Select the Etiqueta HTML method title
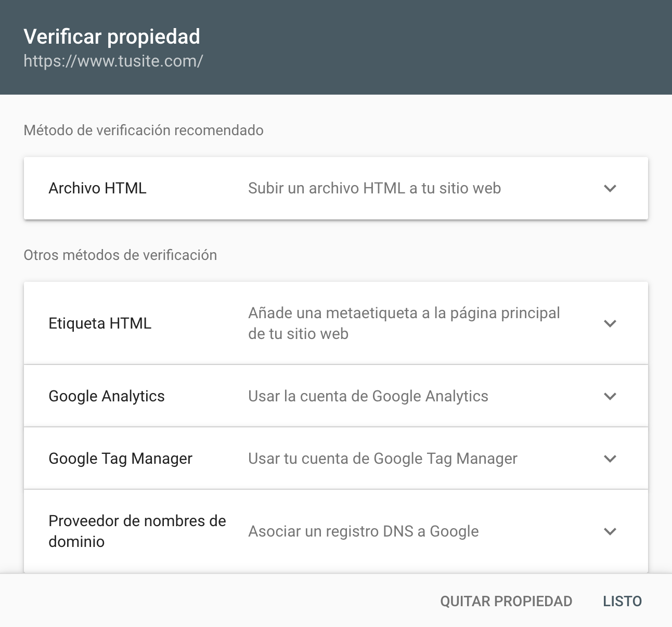 point(100,323)
